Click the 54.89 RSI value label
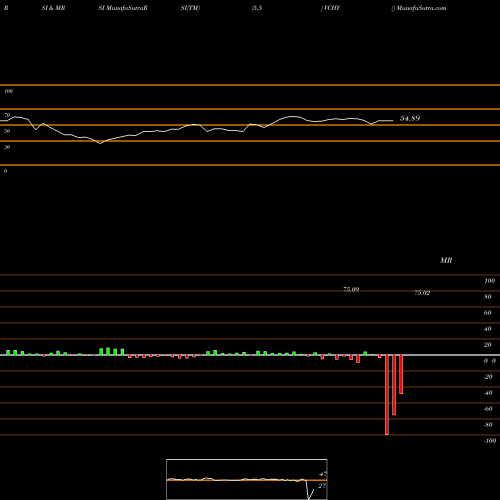Viewport: 500px width, 500px height. 410,118
